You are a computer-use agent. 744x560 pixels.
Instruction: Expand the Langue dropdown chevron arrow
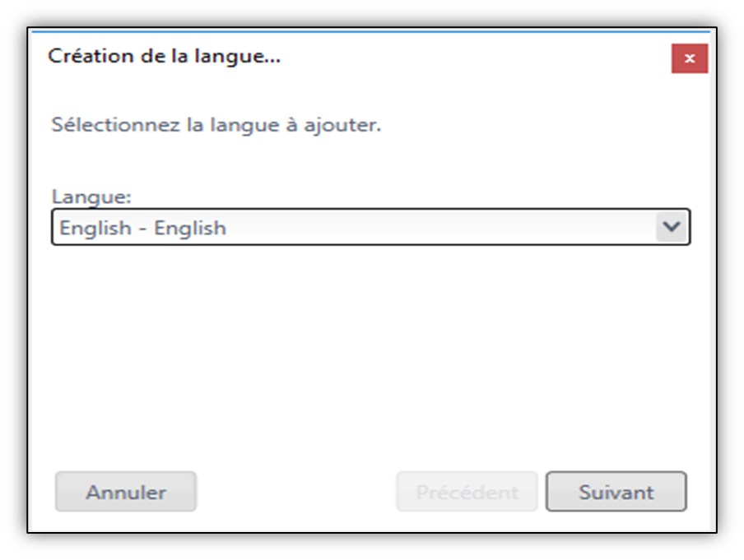click(672, 227)
